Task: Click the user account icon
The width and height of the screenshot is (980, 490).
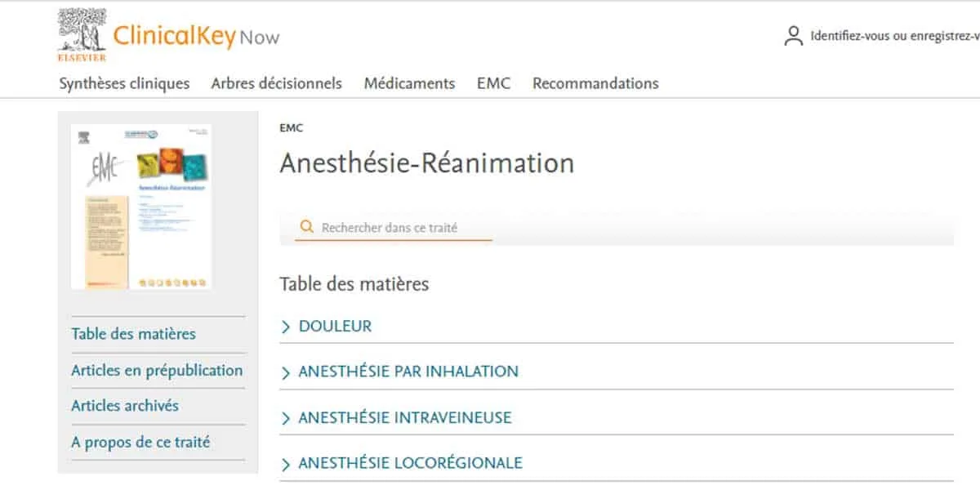Action: point(793,36)
